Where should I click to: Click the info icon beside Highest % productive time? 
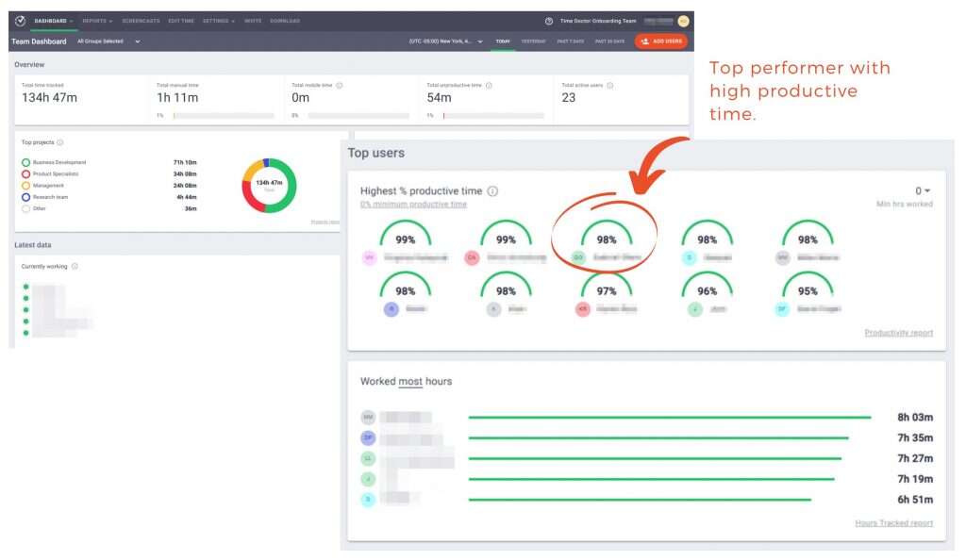pos(492,191)
